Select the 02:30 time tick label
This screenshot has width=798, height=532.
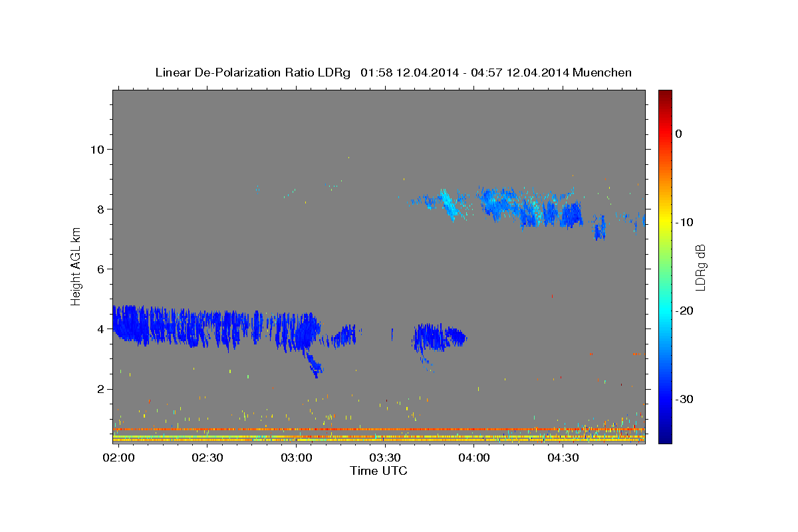(207, 458)
